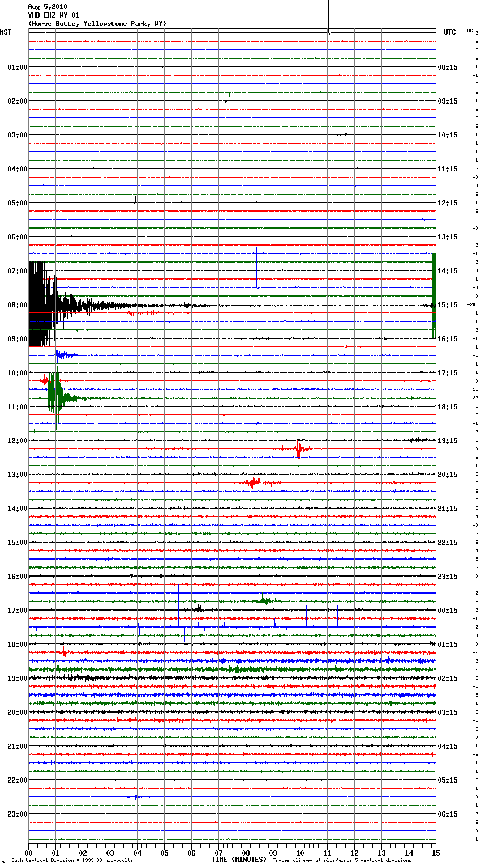Click the "(Horse Butte, Yellowstone Park, WY)" title
The height and width of the screenshot is (868, 481).
(x=97, y=24)
